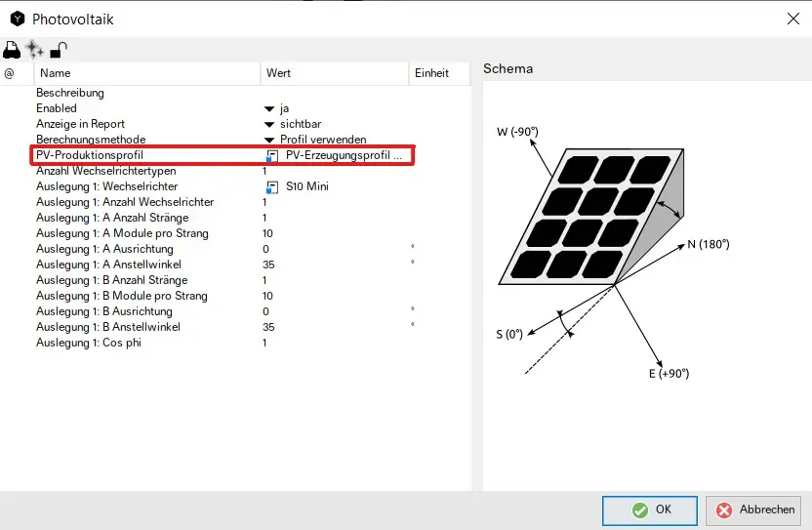The width and height of the screenshot is (812, 530).
Task: Click the Photovoltaik hexagon app icon
Action: pos(18,20)
